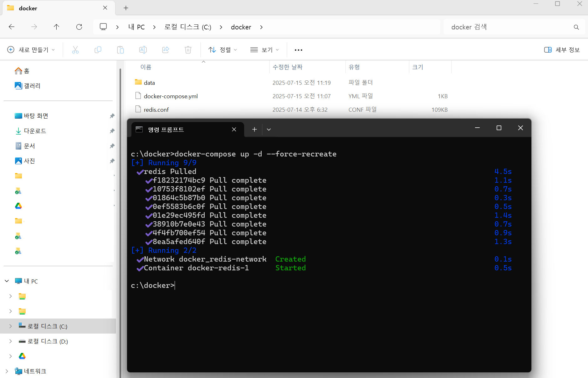The height and width of the screenshot is (378, 588).
Task: Click the Rename icon in toolbar
Action: [143, 50]
